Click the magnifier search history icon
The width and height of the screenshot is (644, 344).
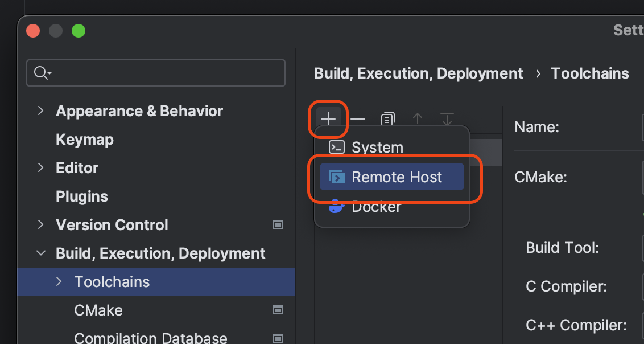(x=43, y=73)
